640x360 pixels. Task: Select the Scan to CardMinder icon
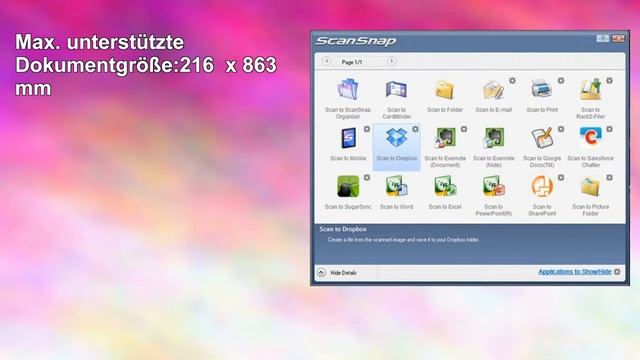coord(396,90)
